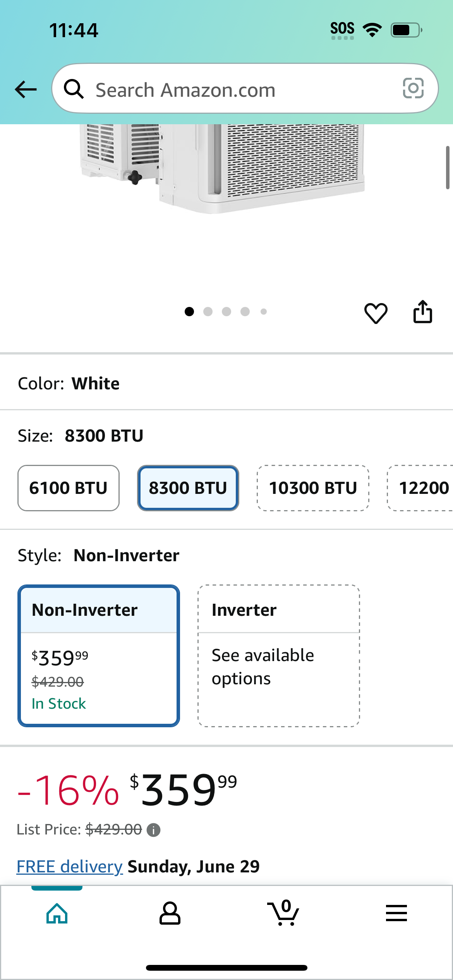Viewport: 453px width, 980px height.
Task: Tap the magnifying glass search icon
Action: [x=74, y=89]
